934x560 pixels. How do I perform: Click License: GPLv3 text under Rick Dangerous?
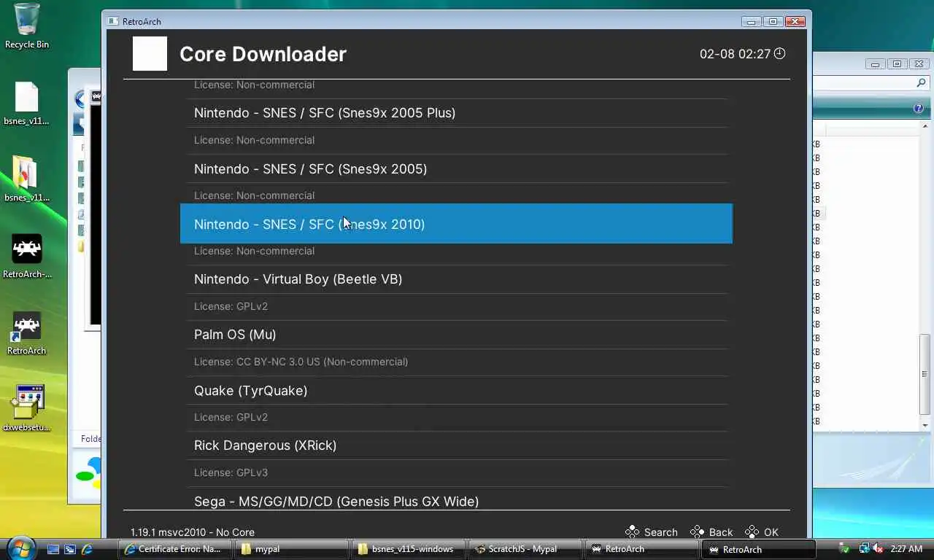[x=231, y=472]
